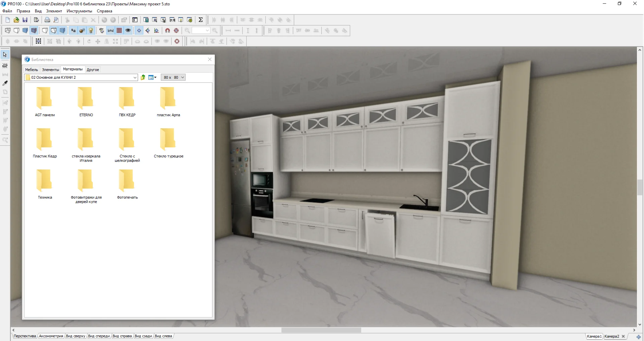Switch to the Вид сверху view tab
This screenshot has height=341, width=644.
[x=75, y=336]
